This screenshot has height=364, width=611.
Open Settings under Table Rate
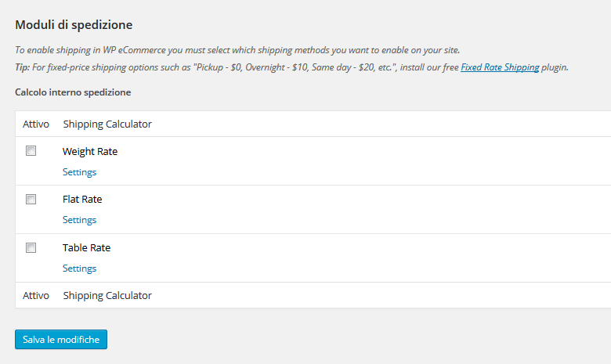(x=79, y=268)
